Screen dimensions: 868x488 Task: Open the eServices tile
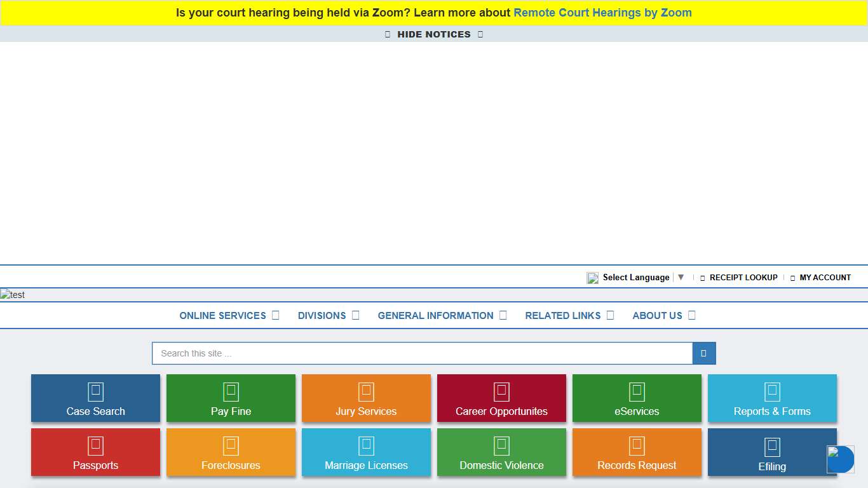(x=637, y=398)
